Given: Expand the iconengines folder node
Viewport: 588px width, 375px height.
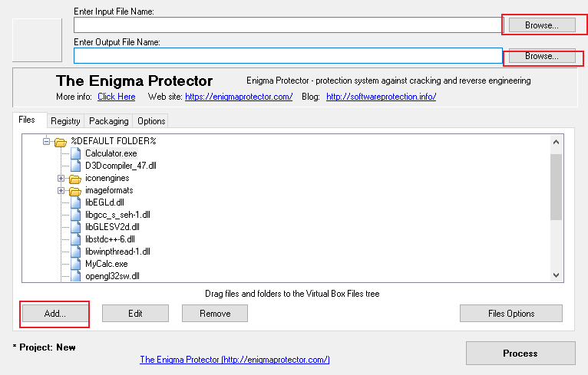Looking at the screenshot, I should pos(61,178).
